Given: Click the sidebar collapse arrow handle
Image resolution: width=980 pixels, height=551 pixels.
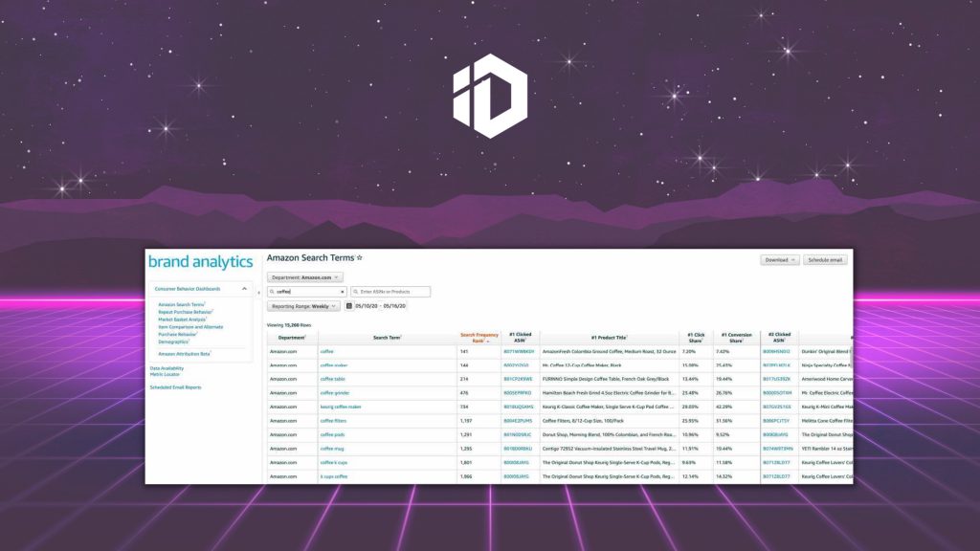Looking at the screenshot, I should [x=258, y=293].
